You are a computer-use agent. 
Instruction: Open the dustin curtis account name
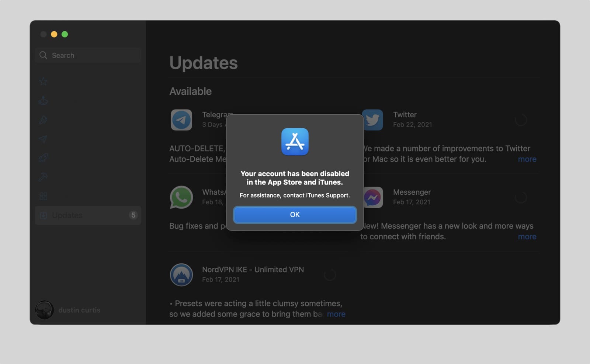point(79,310)
